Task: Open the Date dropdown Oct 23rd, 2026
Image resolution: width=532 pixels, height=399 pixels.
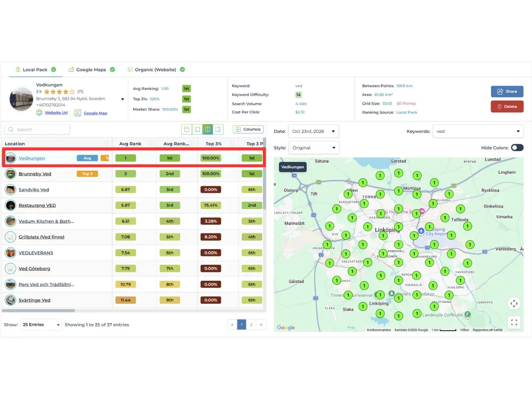Action: (313, 131)
